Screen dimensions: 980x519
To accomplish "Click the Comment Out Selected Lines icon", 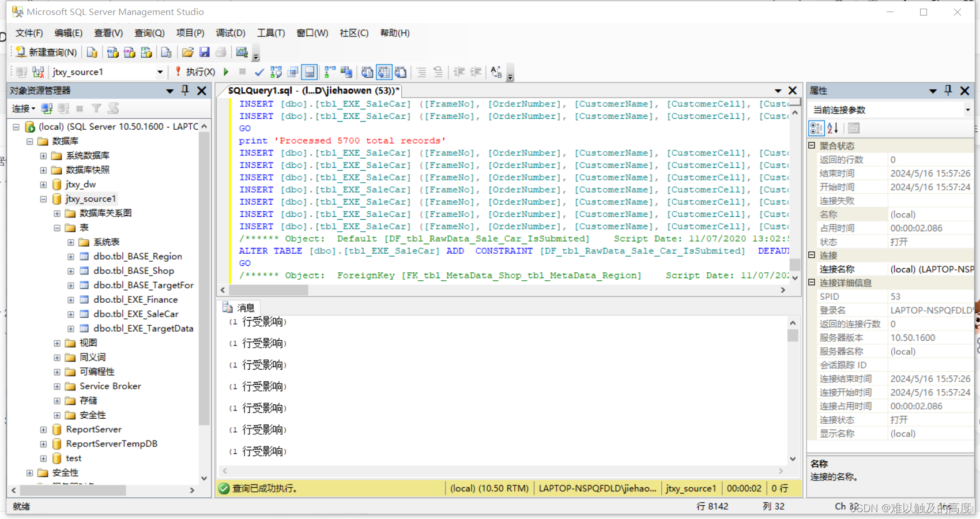I will pyautogui.click(x=421, y=72).
